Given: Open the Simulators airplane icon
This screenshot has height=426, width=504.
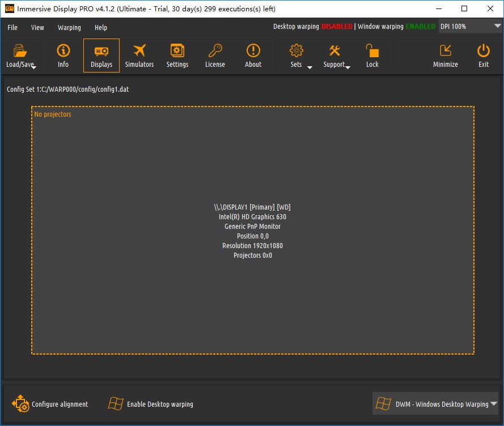Looking at the screenshot, I should coord(139,51).
